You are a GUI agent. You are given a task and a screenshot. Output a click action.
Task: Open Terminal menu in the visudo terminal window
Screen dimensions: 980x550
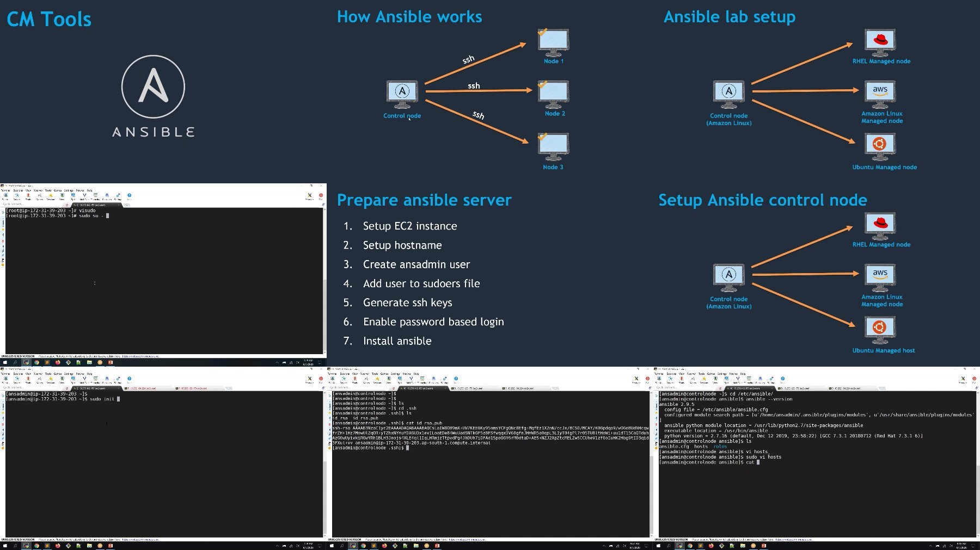tap(5, 190)
